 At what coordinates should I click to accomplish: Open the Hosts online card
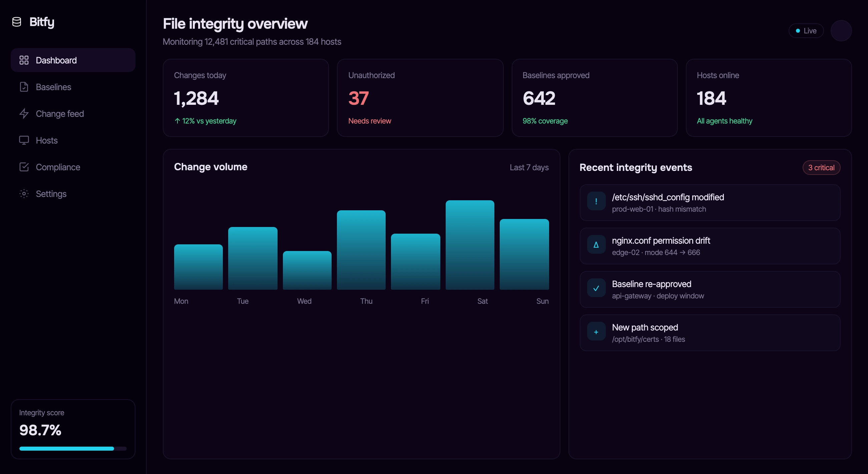pos(769,98)
